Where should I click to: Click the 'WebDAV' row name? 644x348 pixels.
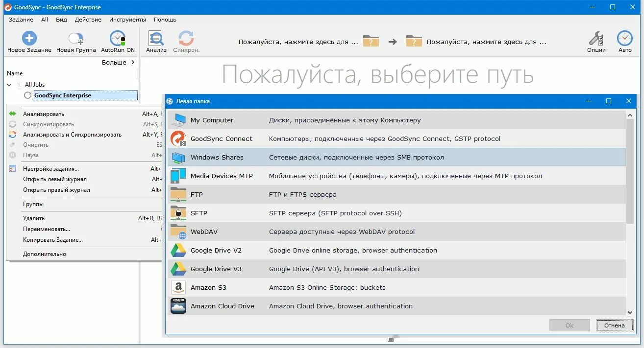(204, 232)
